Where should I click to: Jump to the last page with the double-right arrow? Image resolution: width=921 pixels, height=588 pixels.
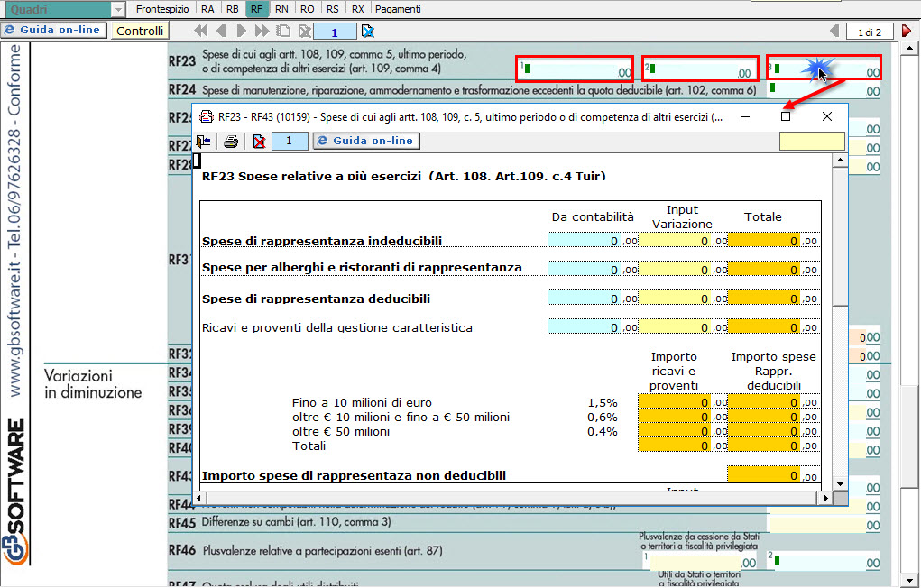click(262, 32)
